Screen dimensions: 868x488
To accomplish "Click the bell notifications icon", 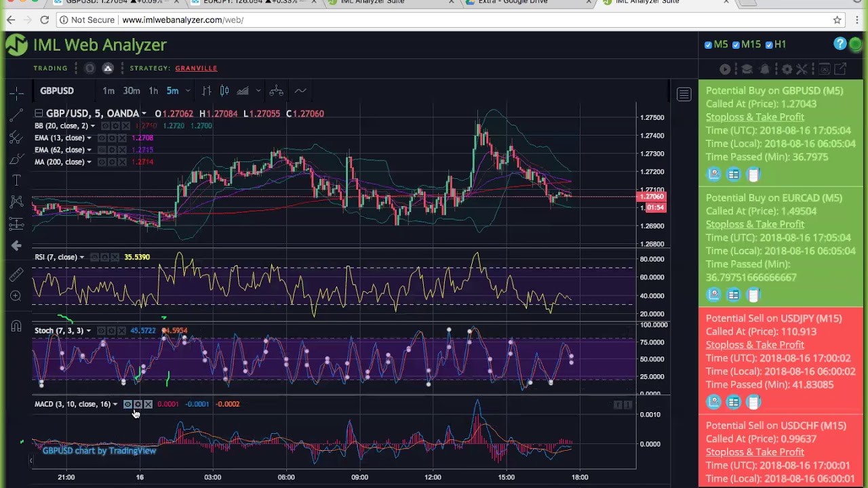I will coord(765,69).
